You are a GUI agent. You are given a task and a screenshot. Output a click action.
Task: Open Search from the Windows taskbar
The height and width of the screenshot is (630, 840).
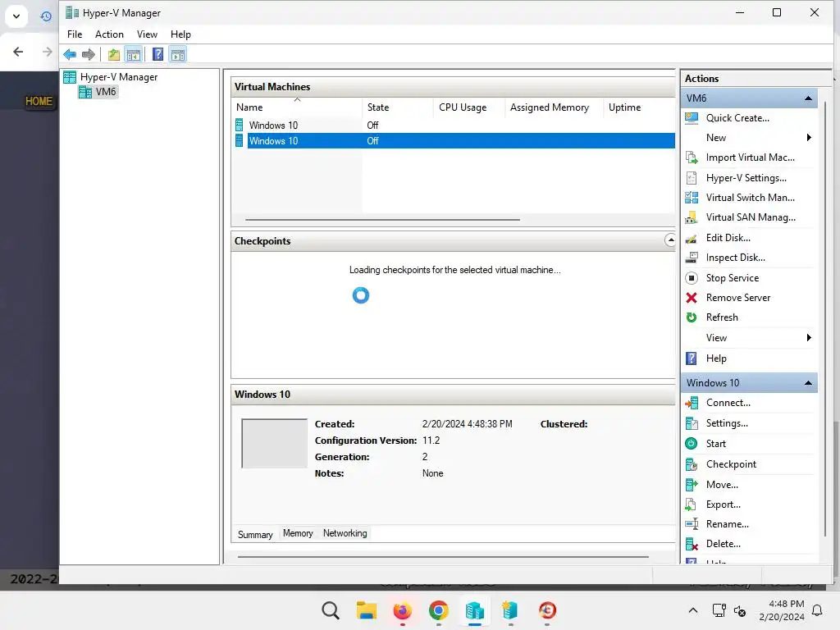pos(331,610)
